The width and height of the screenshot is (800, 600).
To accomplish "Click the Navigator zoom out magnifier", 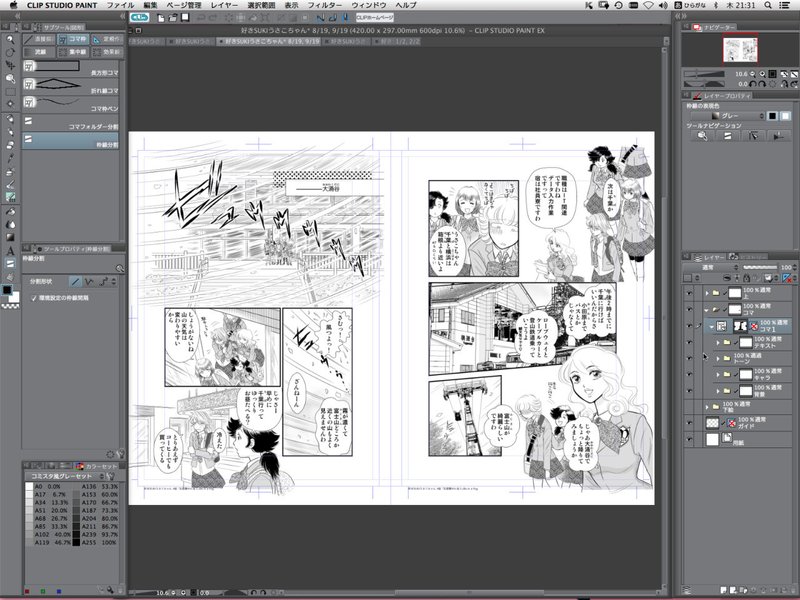I will coord(753,74).
